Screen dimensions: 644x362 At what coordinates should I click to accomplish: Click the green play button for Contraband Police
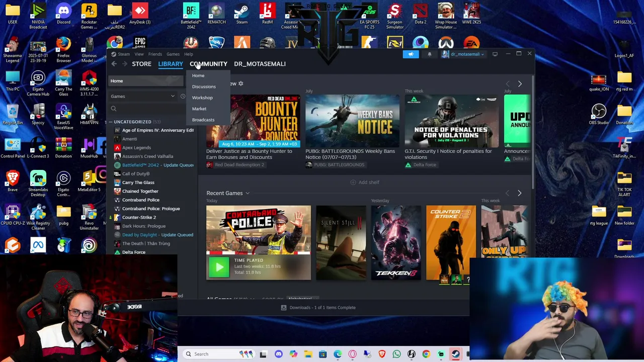[x=219, y=267]
